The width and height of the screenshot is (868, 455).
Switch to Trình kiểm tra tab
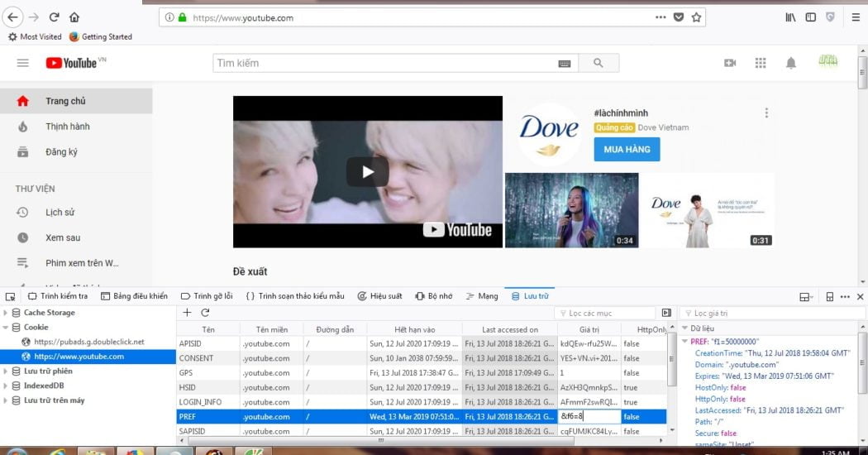(x=58, y=296)
